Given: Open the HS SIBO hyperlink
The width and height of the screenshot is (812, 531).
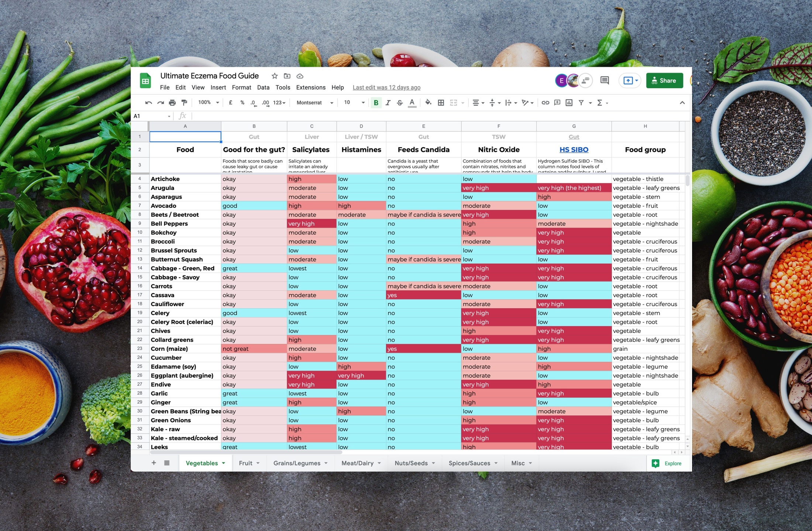Looking at the screenshot, I should (x=574, y=150).
